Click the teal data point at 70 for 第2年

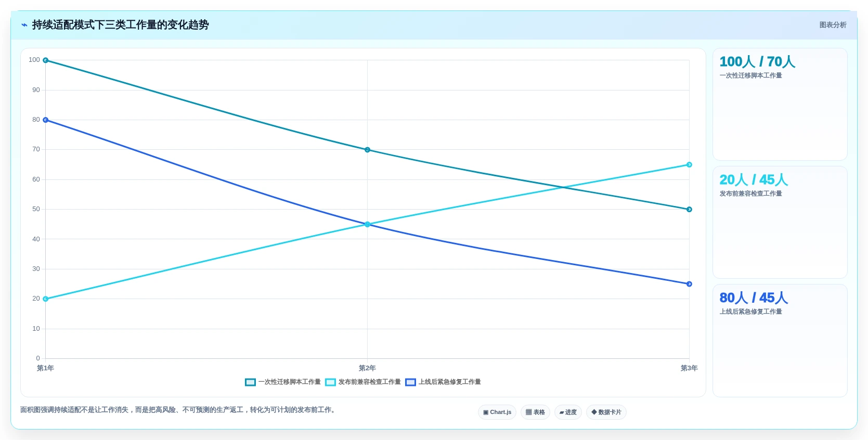367,150
